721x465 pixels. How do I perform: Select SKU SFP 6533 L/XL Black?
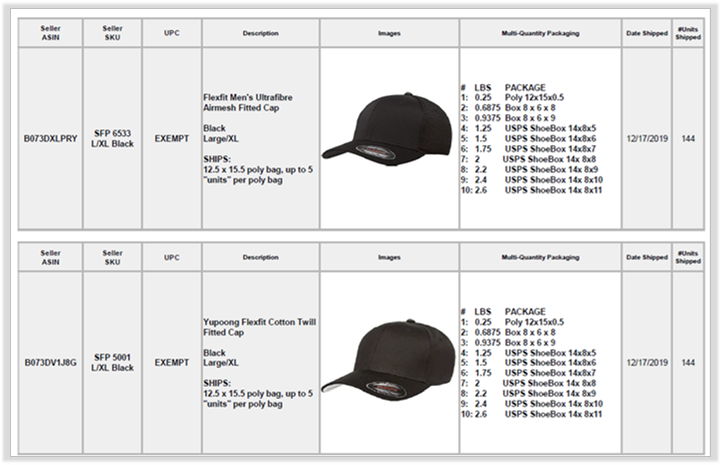click(113, 138)
